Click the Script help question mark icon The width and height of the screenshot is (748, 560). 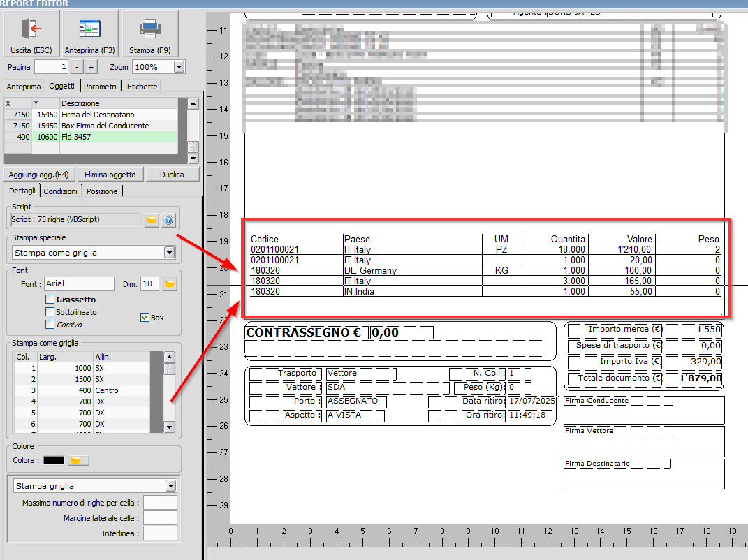click(168, 220)
